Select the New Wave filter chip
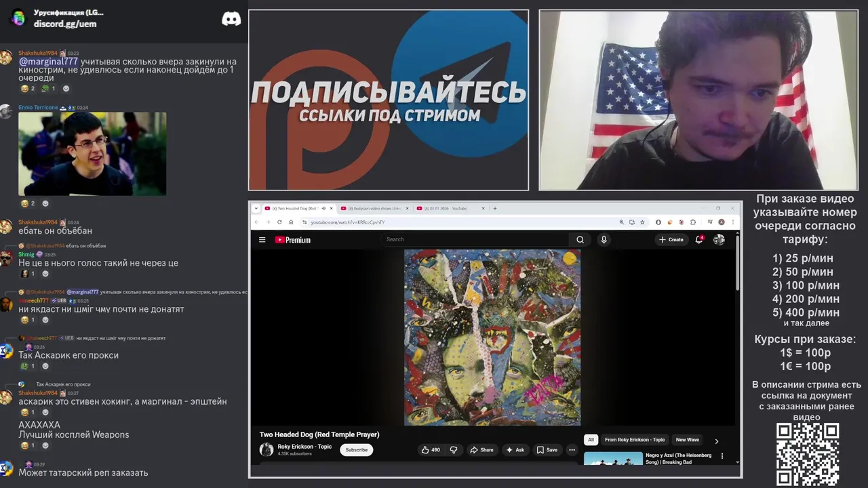The width and height of the screenshot is (868, 488). click(x=687, y=440)
